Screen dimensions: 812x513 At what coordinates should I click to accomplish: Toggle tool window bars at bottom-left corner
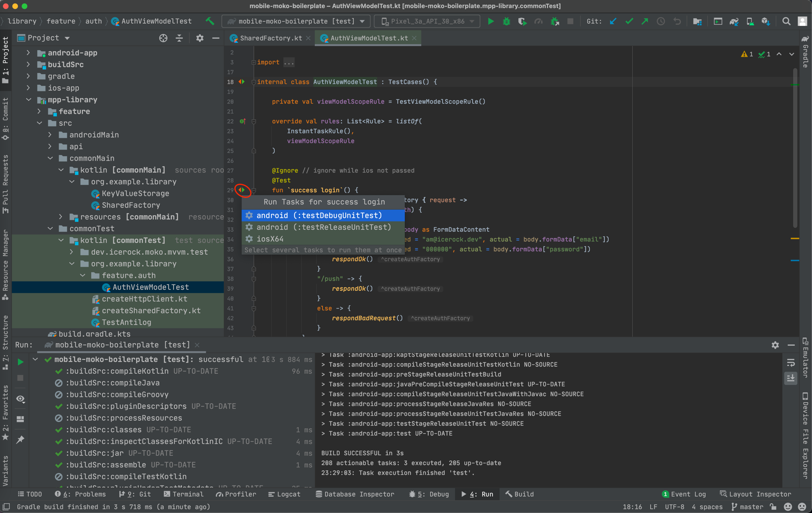(6, 507)
